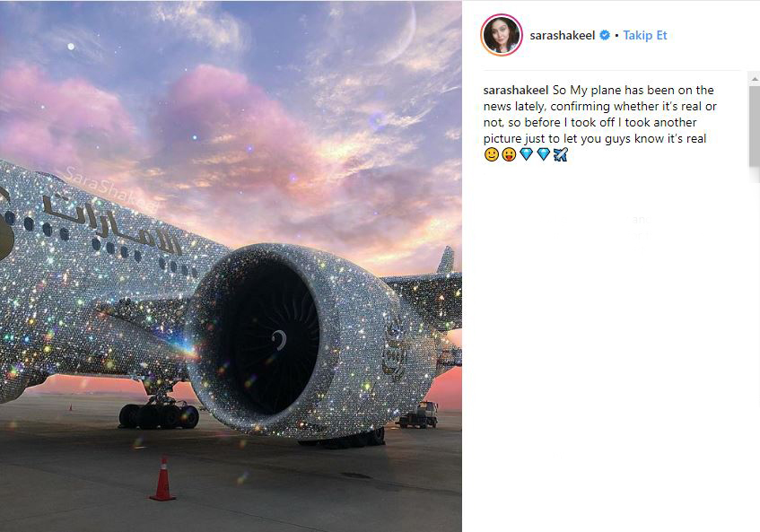Click the SaraShakeel watermark on photo
Image resolution: width=760 pixels, height=532 pixels.
point(111,190)
